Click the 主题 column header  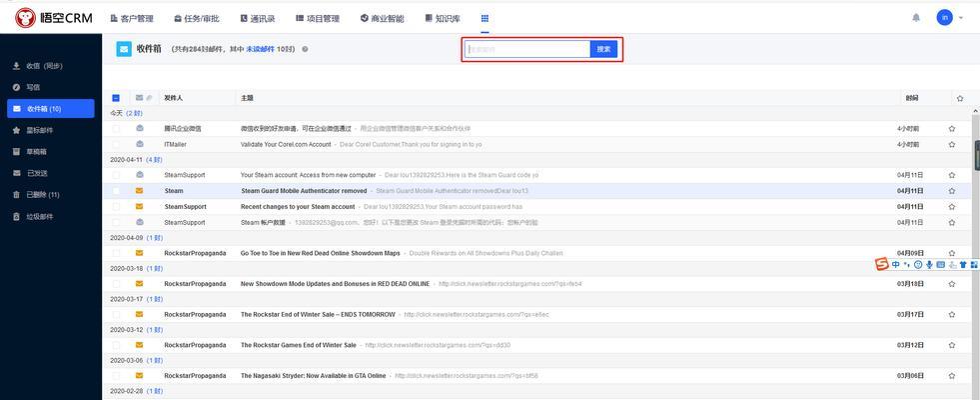coord(247,98)
